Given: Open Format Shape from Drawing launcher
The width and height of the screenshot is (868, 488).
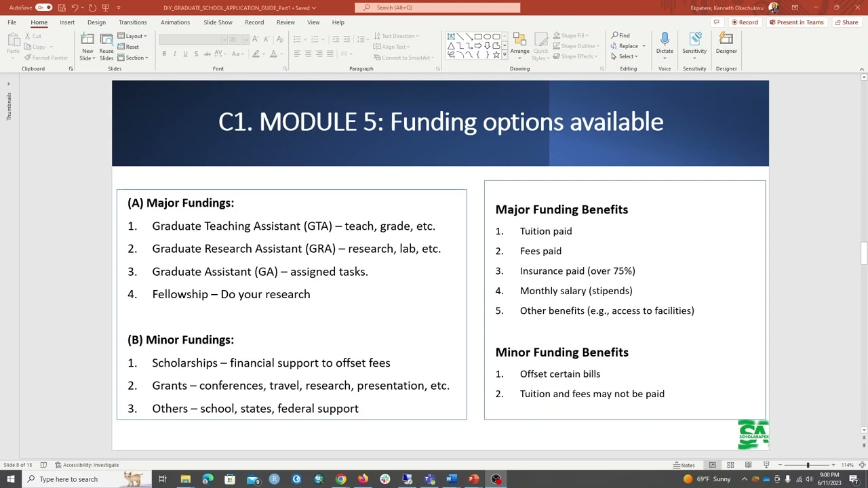Looking at the screenshot, I should click(x=601, y=68).
